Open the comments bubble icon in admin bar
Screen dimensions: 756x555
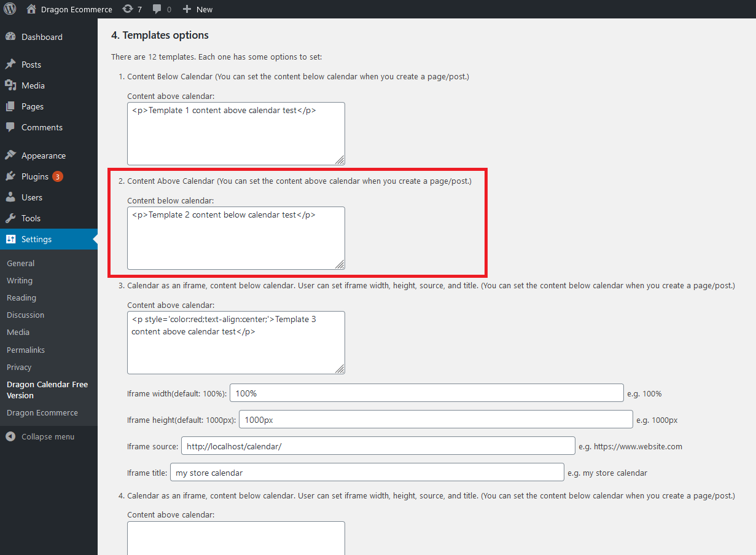[158, 9]
